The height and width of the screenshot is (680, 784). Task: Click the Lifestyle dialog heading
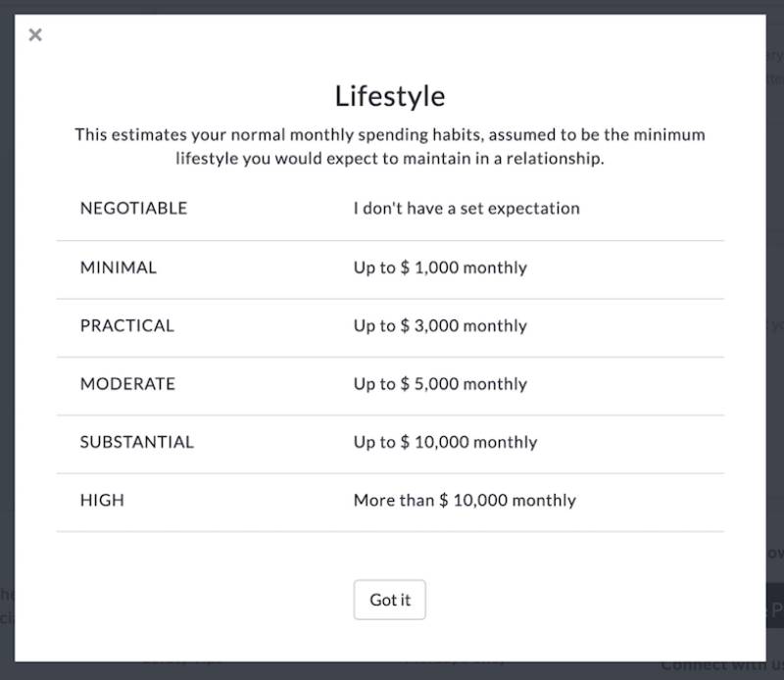pyautogui.click(x=390, y=95)
